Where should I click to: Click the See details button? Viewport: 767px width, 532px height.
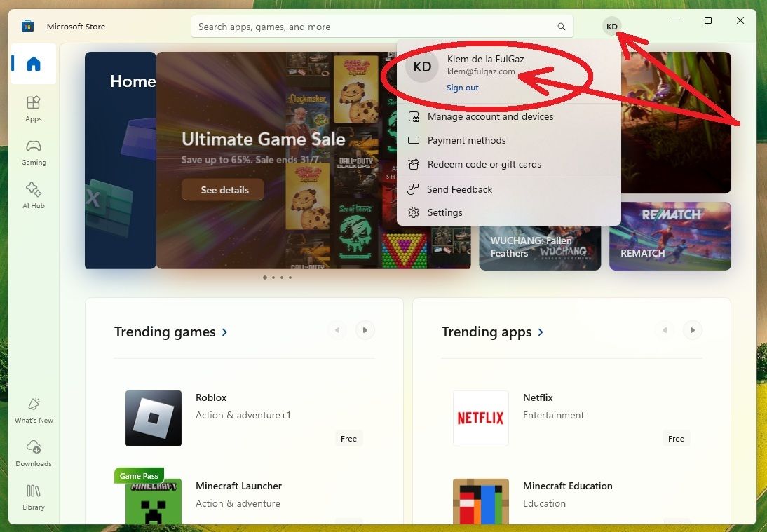pos(222,190)
